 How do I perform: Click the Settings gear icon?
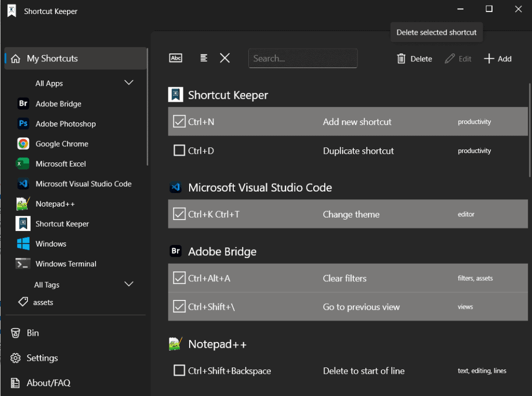point(15,358)
